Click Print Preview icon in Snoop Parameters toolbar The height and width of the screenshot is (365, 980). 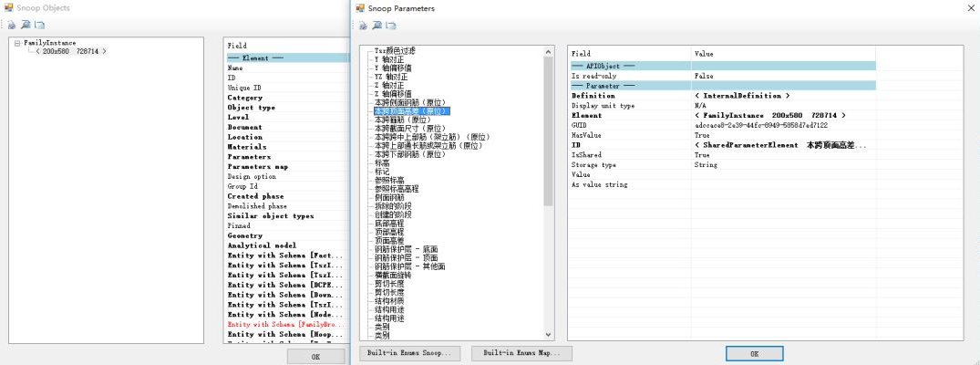pyautogui.click(x=377, y=26)
